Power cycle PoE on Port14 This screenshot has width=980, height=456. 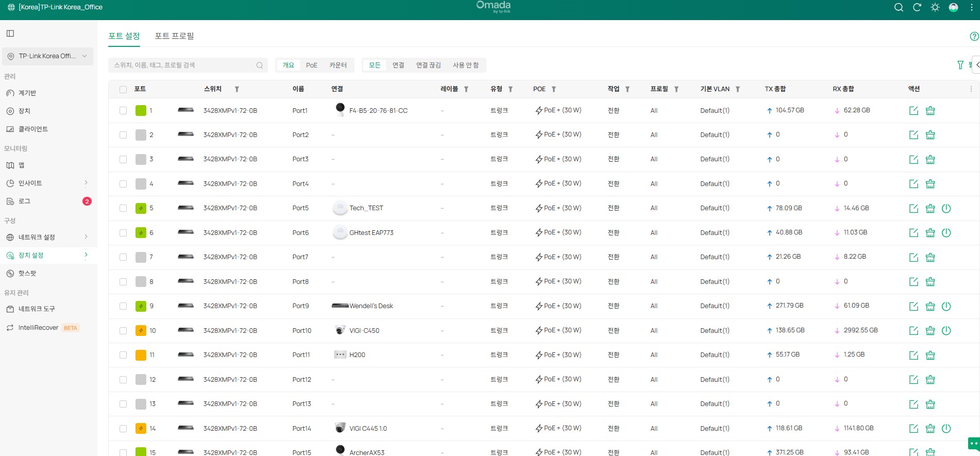946,428
